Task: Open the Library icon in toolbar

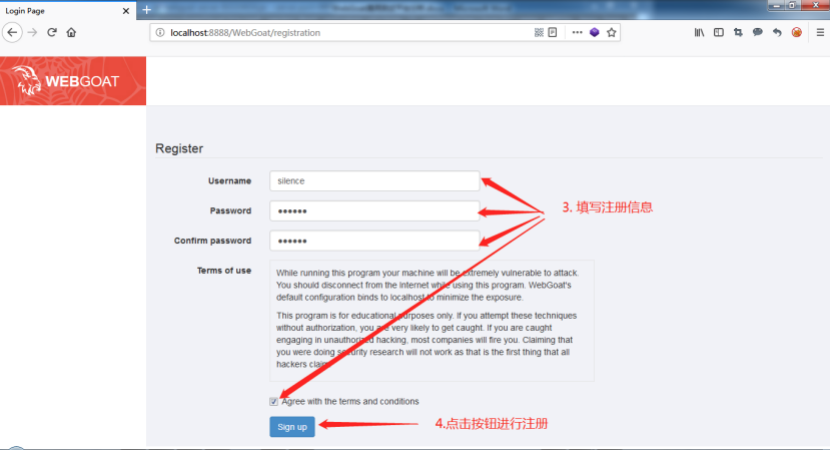Action: pos(699,32)
